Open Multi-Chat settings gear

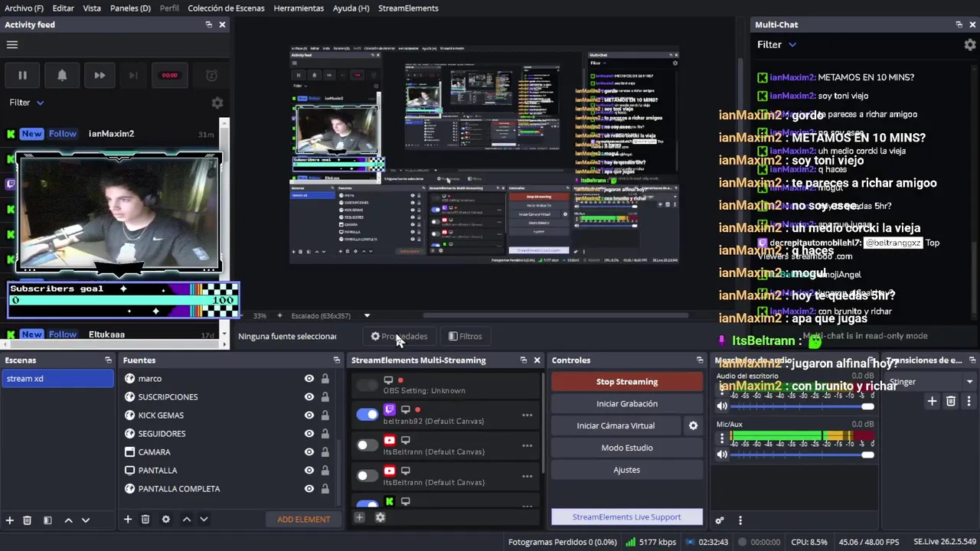970,44
